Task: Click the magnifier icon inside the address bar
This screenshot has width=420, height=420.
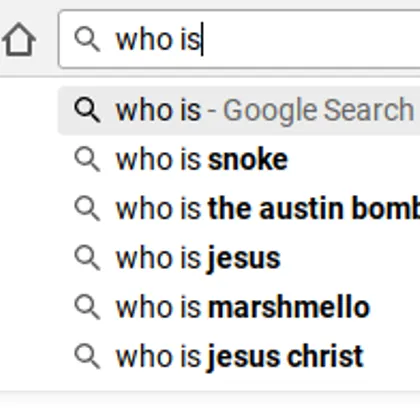Action: point(87,39)
